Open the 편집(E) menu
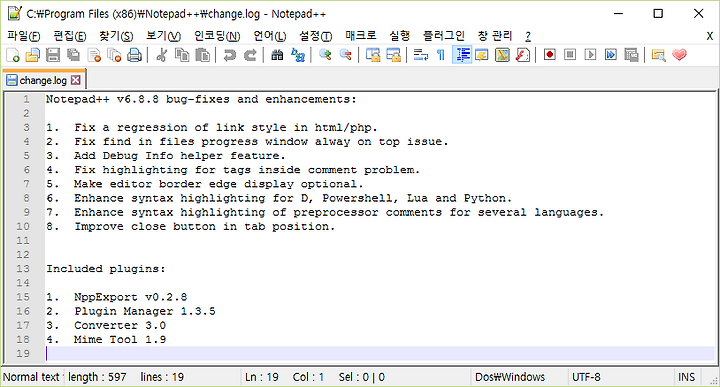The height and width of the screenshot is (387, 720). coord(69,36)
